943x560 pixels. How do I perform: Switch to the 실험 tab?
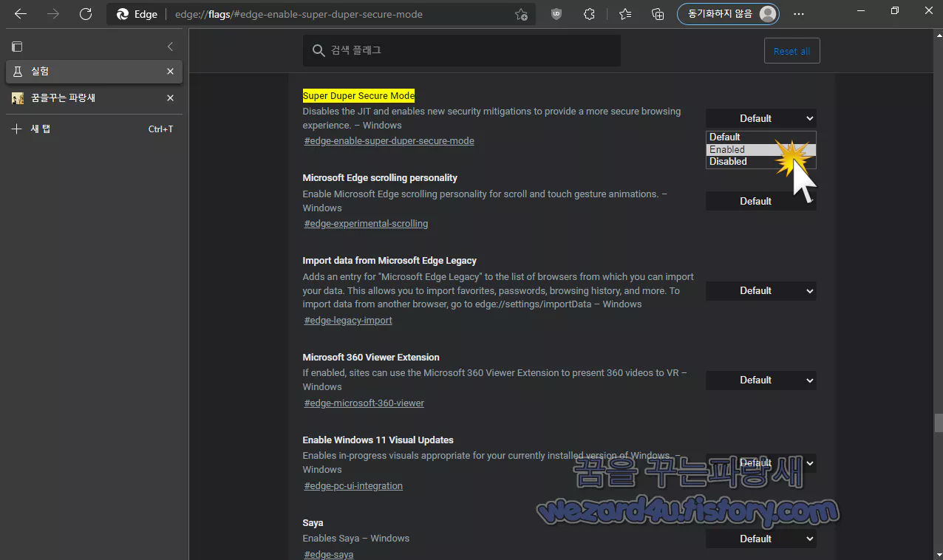94,72
